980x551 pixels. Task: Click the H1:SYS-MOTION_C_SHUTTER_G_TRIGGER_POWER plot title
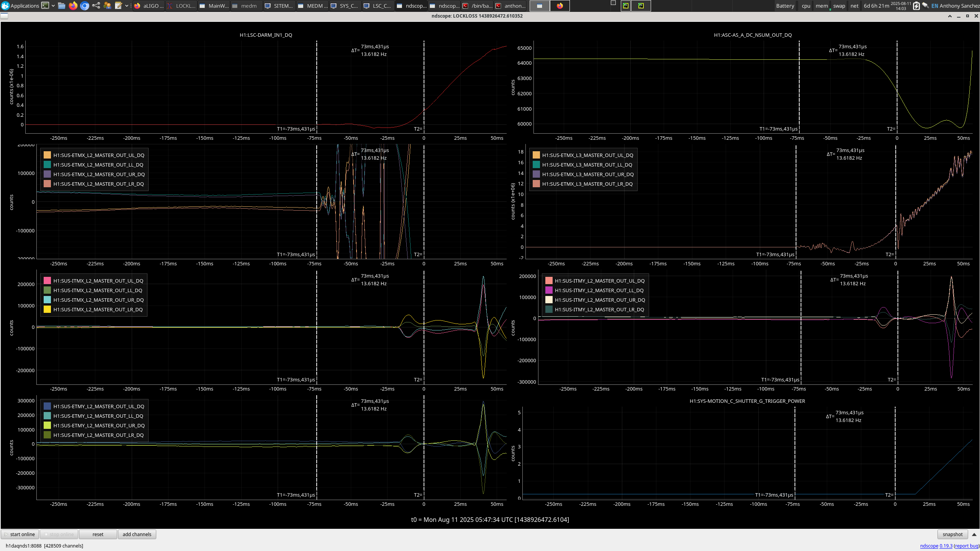tap(747, 401)
